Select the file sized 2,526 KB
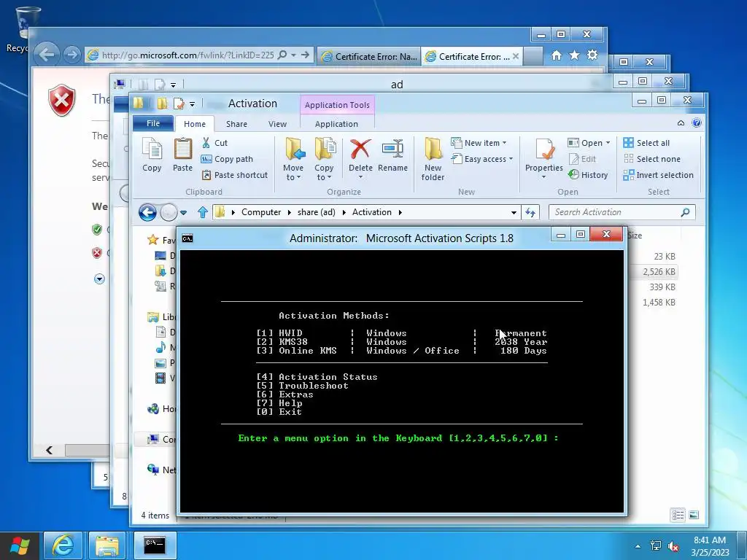Screen dimensions: 747x560 [659, 272]
